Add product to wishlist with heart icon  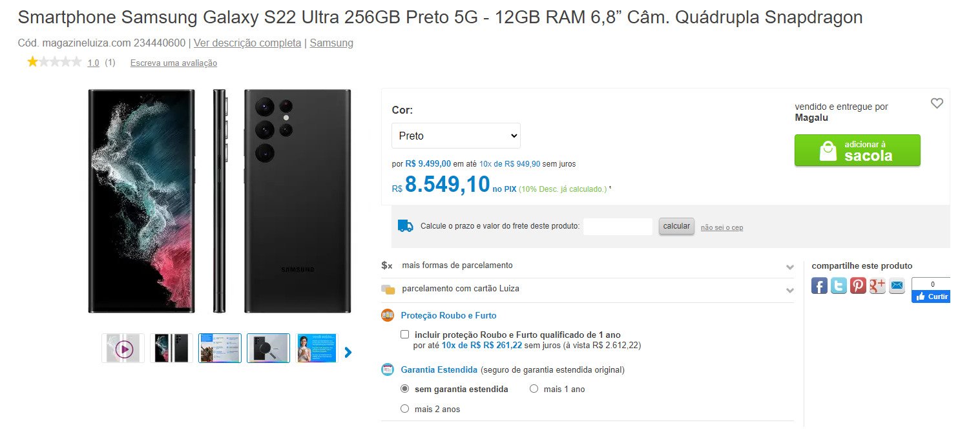[x=937, y=103]
